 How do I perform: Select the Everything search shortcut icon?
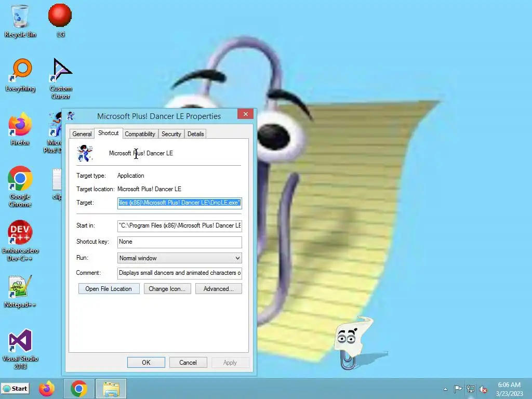click(20, 75)
